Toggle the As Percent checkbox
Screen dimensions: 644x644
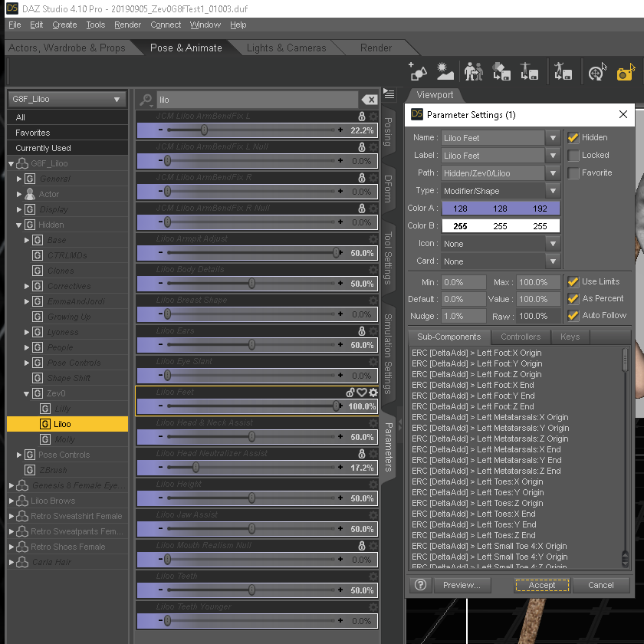coord(573,298)
